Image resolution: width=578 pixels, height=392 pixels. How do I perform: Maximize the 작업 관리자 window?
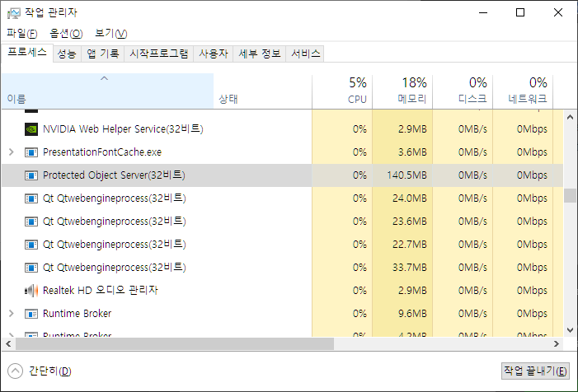tap(520, 13)
